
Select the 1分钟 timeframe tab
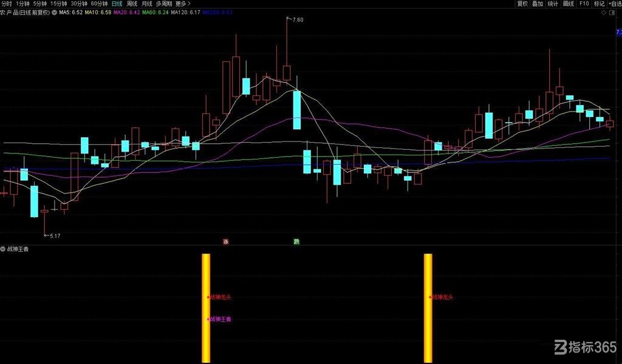[x=22, y=4]
